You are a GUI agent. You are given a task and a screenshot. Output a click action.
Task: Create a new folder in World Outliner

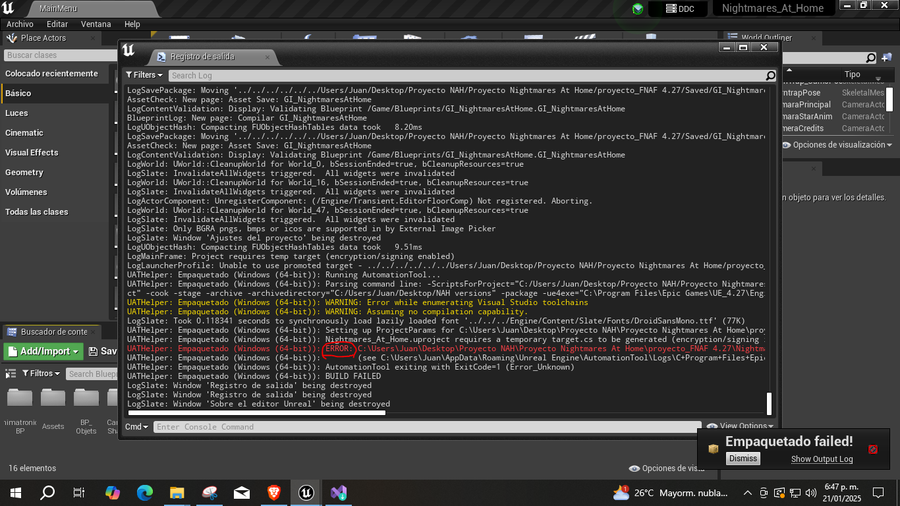pyautogui.click(x=887, y=57)
